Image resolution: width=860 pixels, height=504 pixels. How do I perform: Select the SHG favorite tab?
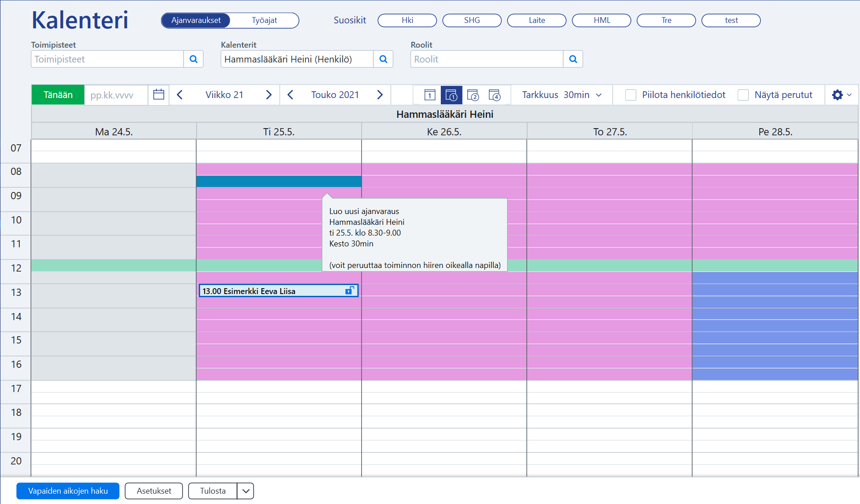472,20
